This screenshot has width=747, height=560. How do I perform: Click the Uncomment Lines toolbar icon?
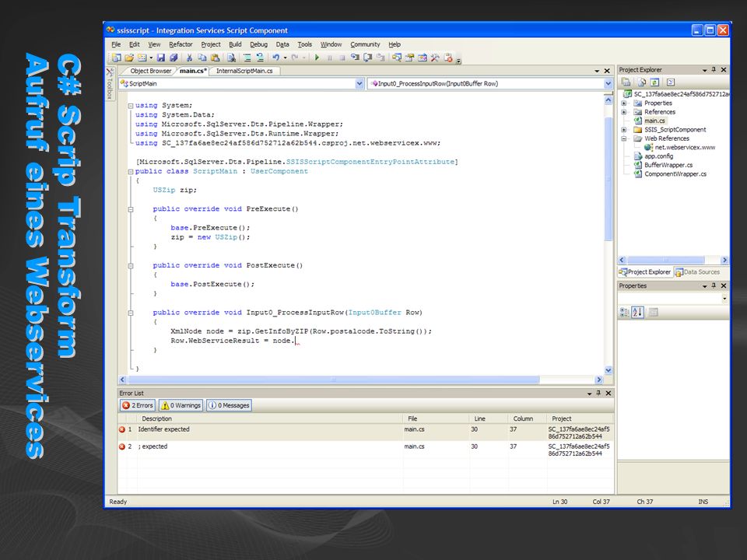[260, 58]
